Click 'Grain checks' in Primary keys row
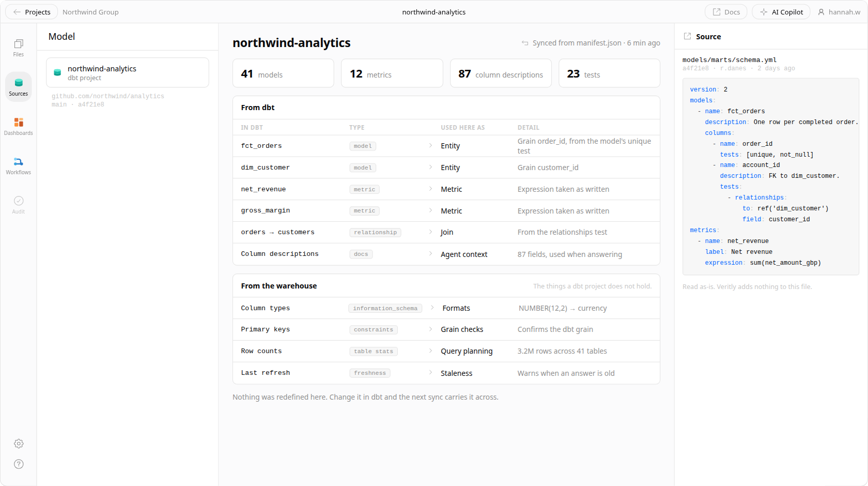 (462, 329)
